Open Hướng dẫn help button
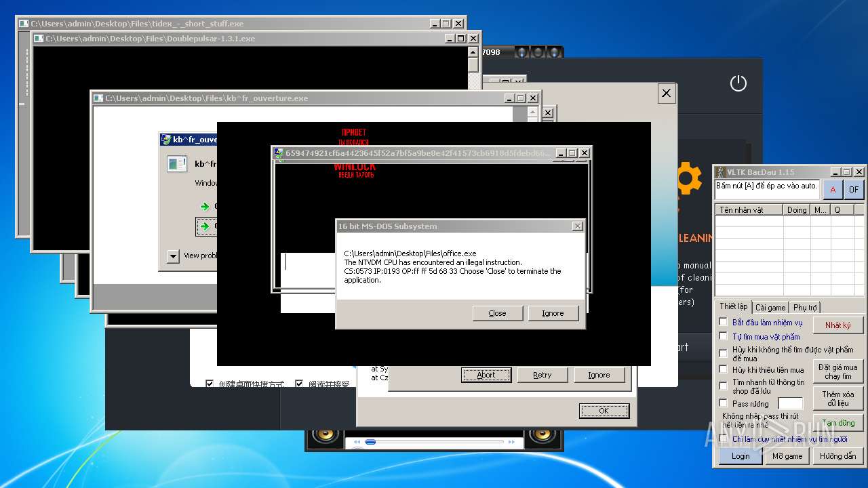The width and height of the screenshot is (868, 488). 837,456
